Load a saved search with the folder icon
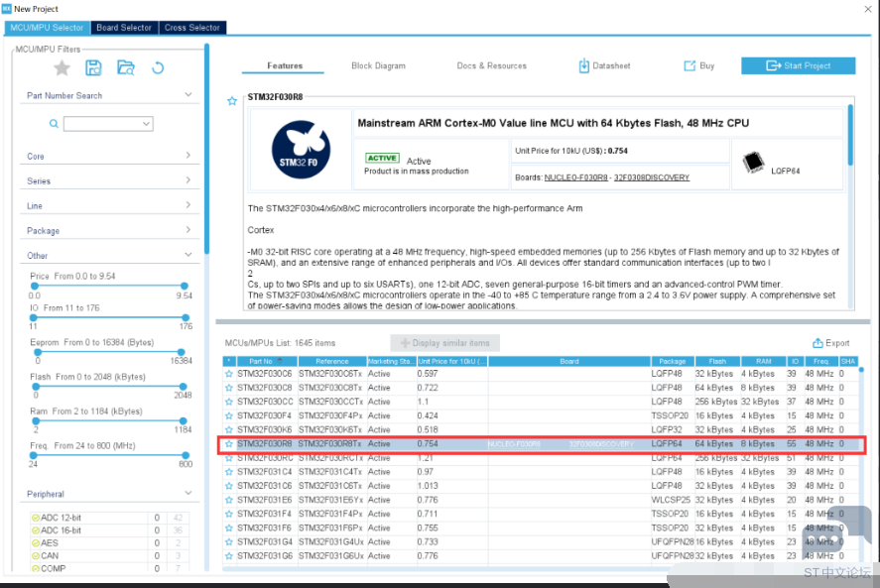 (x=126, y=67)
